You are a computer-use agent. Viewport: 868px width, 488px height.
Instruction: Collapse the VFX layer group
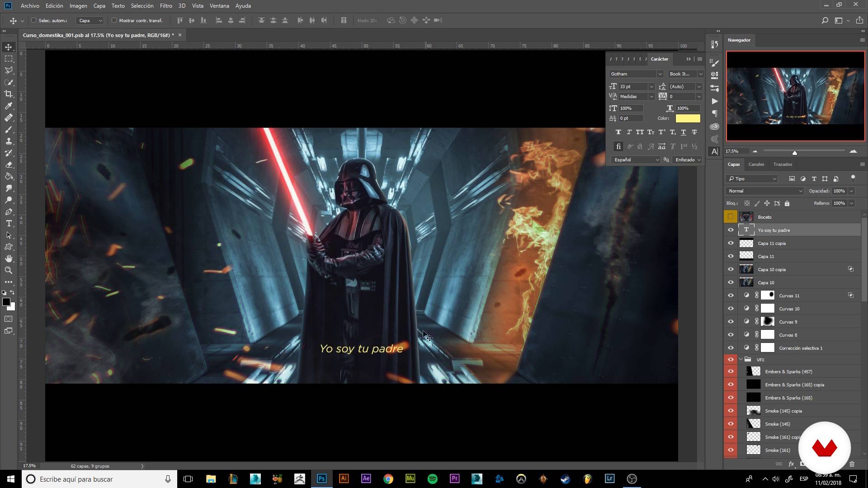click(x=741, y=360)
